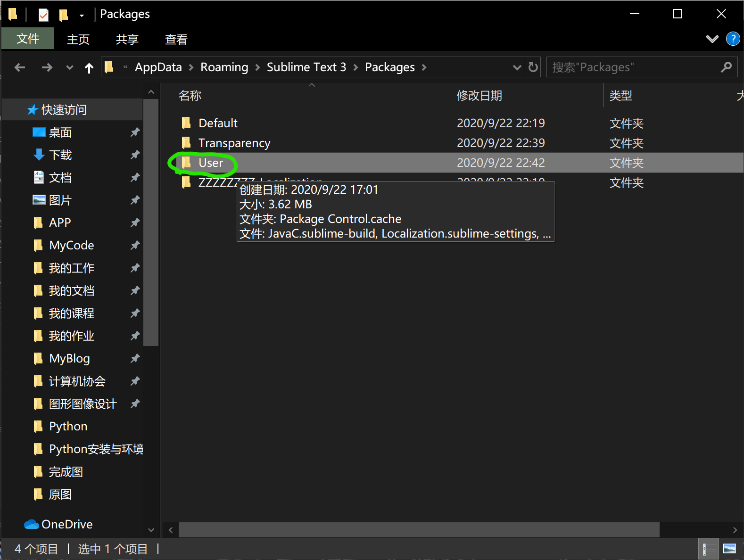Open the recent locations dropdown arrow
This screenshot has height=560, width=744.
click(70, 67)
